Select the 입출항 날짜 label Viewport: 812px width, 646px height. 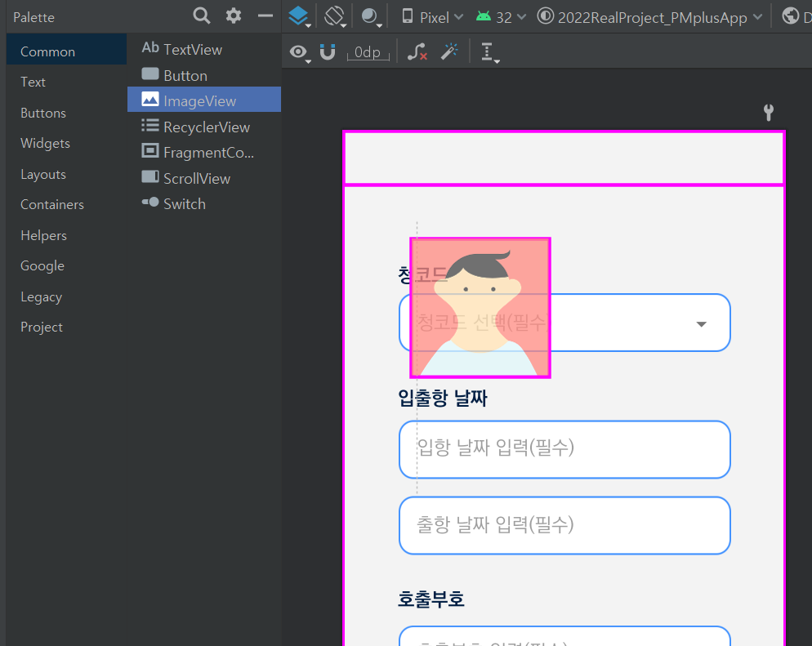(x=443, y=398)
